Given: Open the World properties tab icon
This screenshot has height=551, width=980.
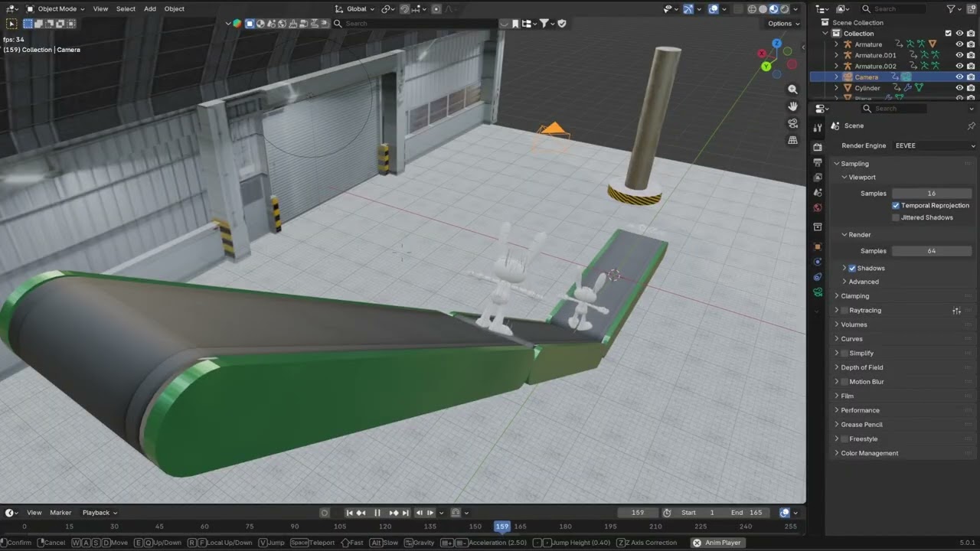Looking at the screenshot, I should point(818,208).
